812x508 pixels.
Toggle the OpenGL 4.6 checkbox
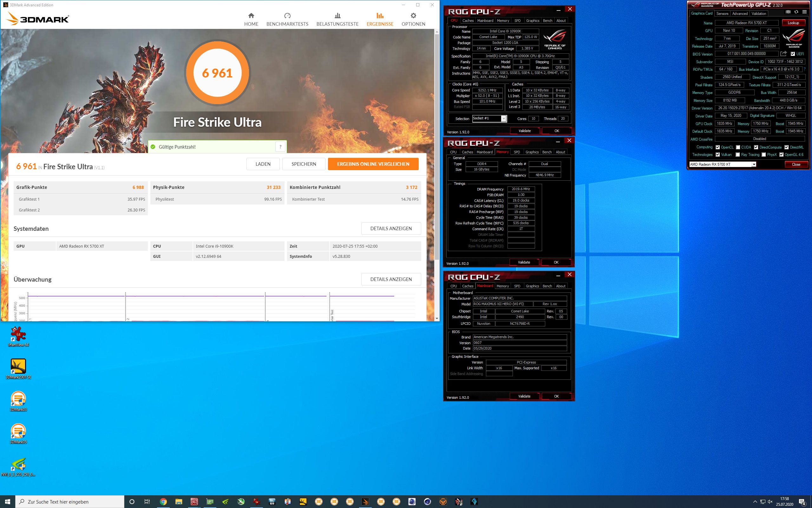tap(782, 155)
